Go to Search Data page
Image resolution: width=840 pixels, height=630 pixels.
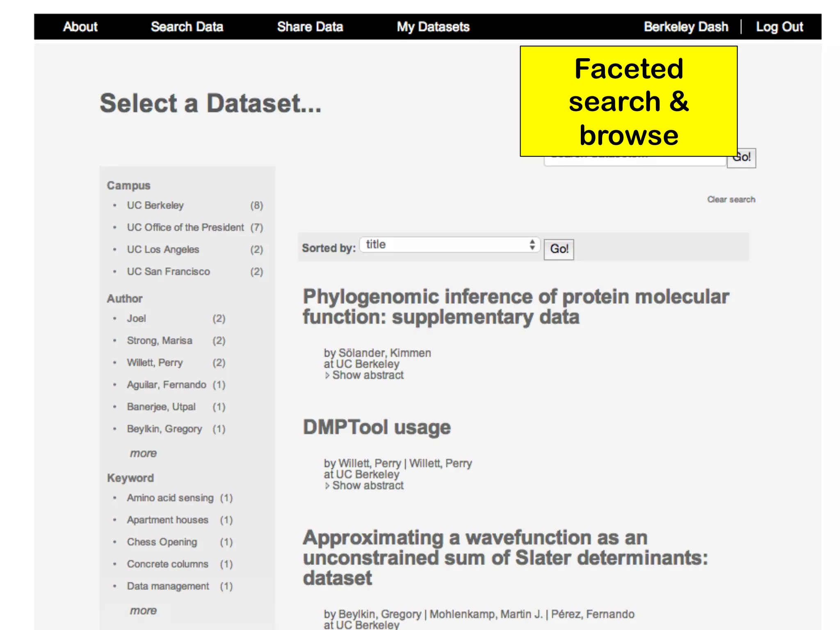click(187, 27)
